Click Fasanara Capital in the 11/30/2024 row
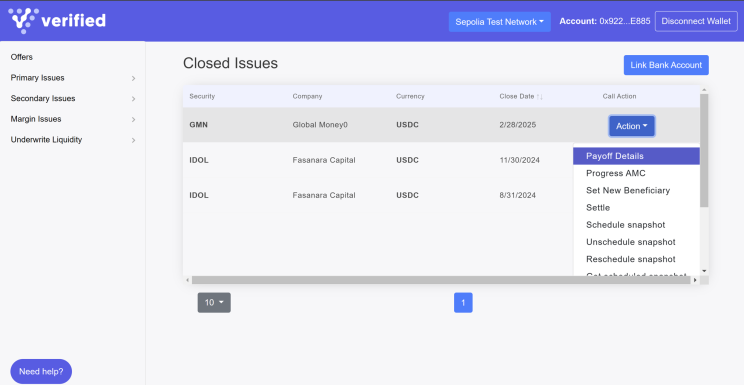Viewport: 744px width, 385px height. tap(324, 160)
